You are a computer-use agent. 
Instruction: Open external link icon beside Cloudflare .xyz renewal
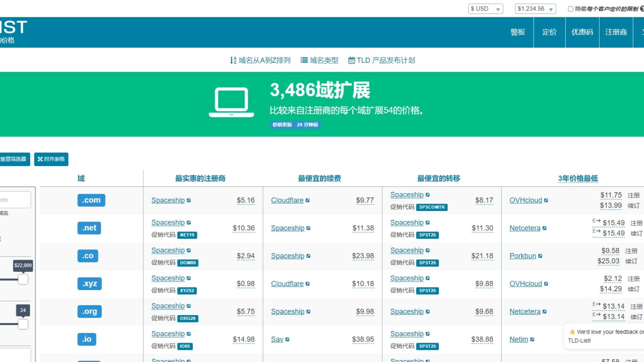pos(308,284)
